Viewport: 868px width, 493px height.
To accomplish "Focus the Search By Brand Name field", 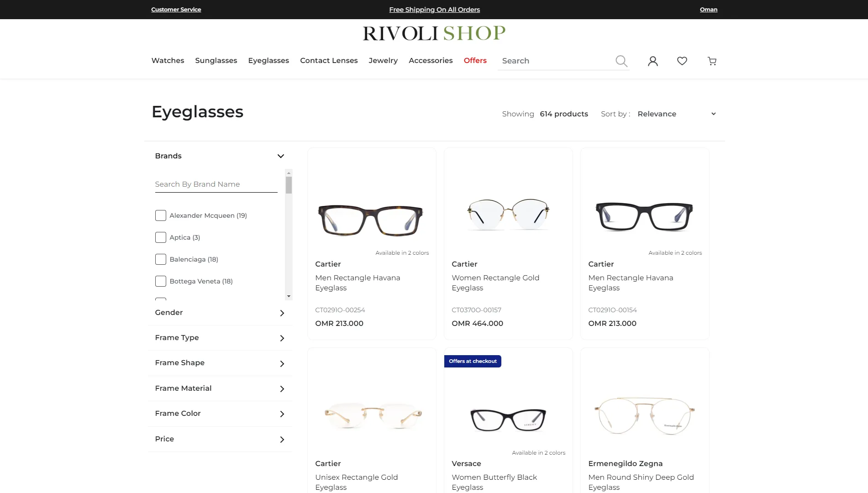I will click(216, 184).
